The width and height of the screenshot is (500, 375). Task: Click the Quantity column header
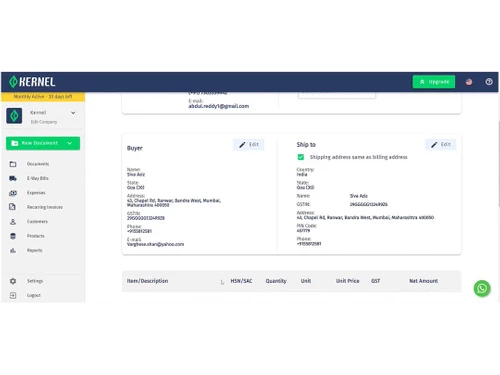pyautogui.click(x=276, y=281)
